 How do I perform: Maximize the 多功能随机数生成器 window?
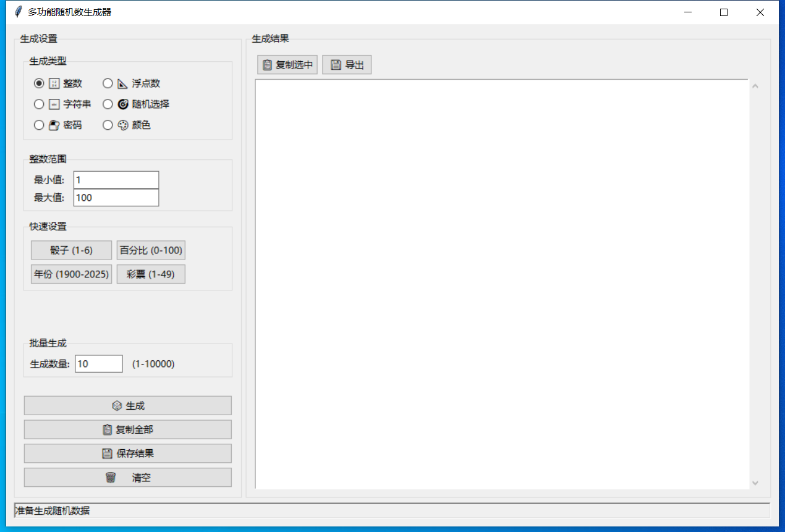pyautogui.click(x=724, y=12)
